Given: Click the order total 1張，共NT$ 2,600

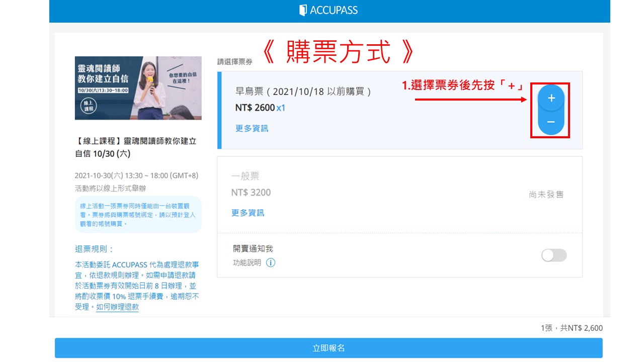Looking at the screenshot, I should click(571, 328).
